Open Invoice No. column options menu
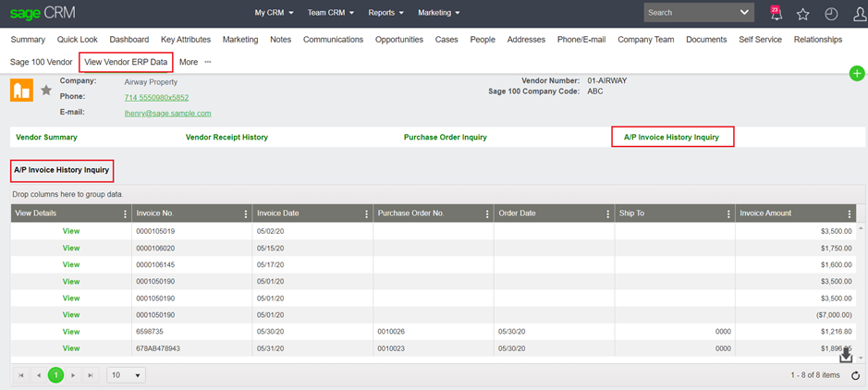868x390 pixels. (x=246, y=214)
